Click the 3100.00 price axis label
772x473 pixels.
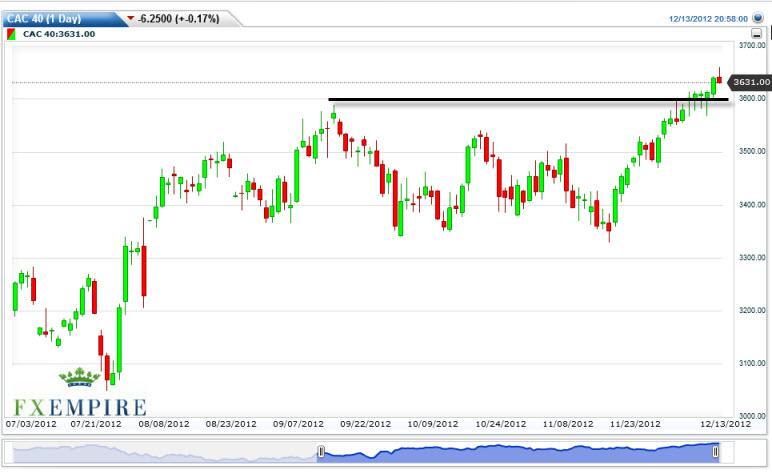point(750,363)
